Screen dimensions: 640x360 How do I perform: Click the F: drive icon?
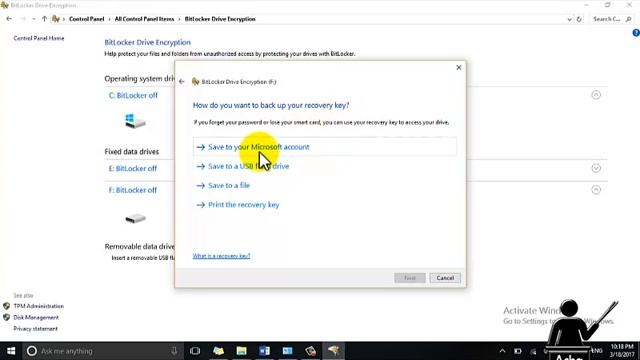coord(136,218)
